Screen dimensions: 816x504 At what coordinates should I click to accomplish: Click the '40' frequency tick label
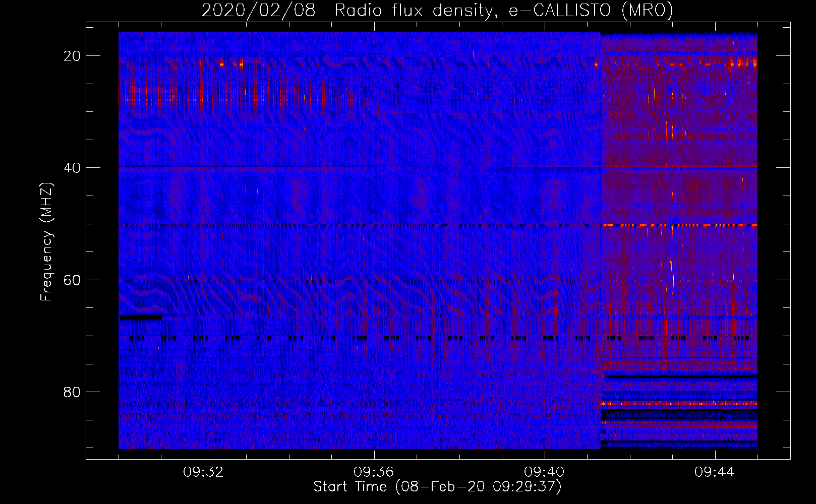(x=72, y=168)
